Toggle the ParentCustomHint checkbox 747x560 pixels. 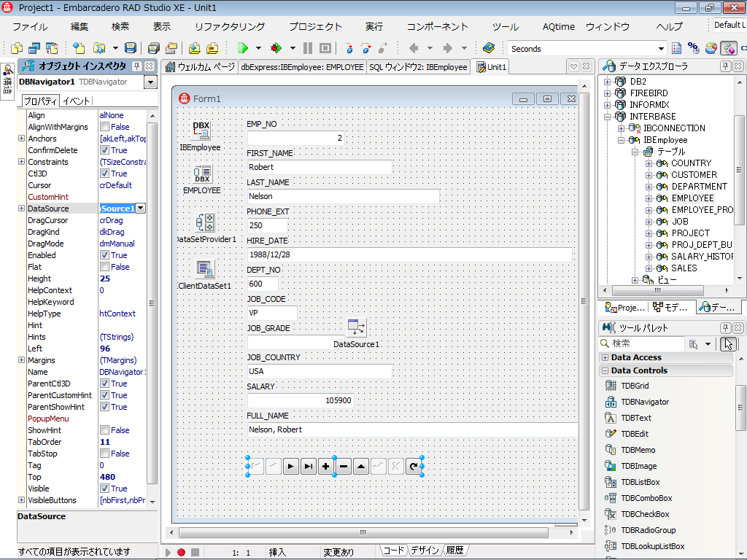tap(105, 395)
